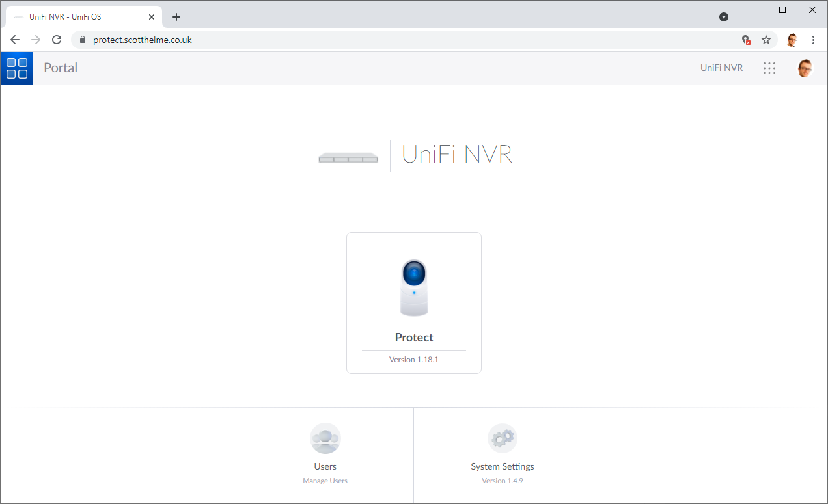Click the Manage Users link
828x504 pixels.
[x=325, y=481]
